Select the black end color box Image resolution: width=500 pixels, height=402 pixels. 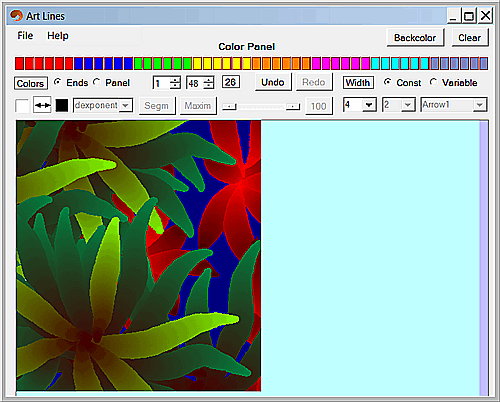tap(62, 105)
